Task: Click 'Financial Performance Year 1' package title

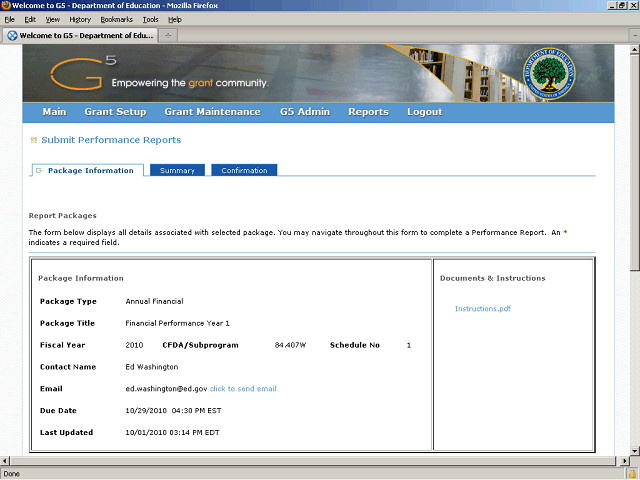Action: click(x=178, y=323)
